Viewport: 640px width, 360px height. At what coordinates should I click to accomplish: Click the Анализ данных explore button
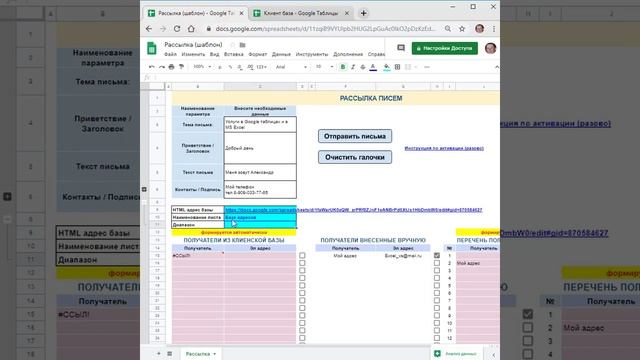coord(455,354)
